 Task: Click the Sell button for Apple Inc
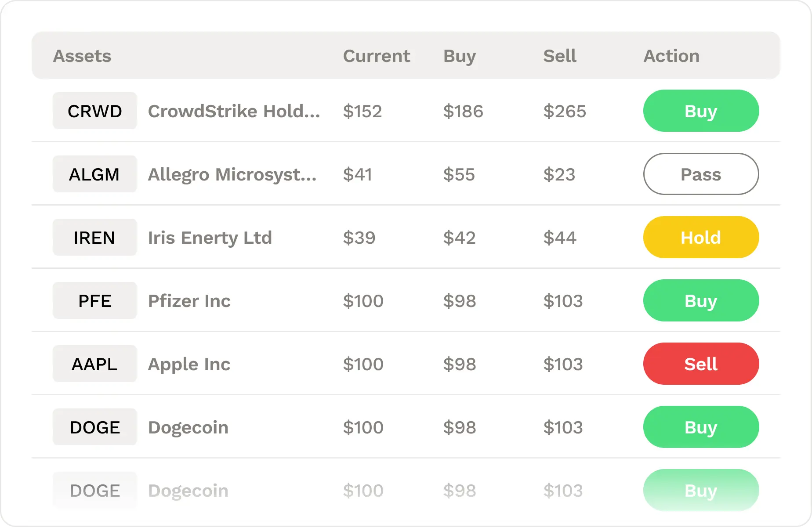pyautogui.click(x=701, y=364)
